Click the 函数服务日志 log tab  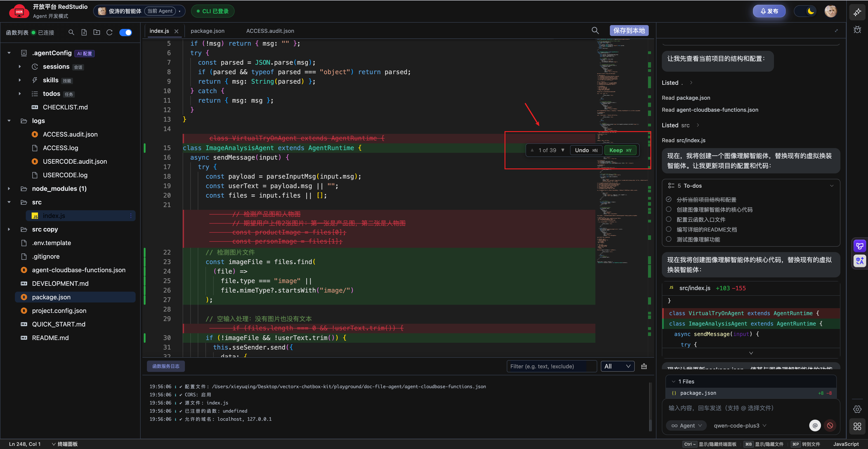coord(166,366)
